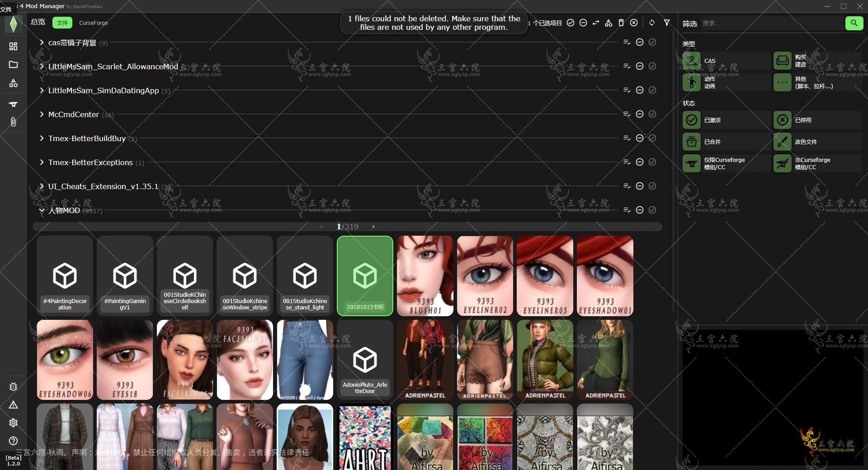Refresh the mod list
868x470 pixels.
point(652,23)
